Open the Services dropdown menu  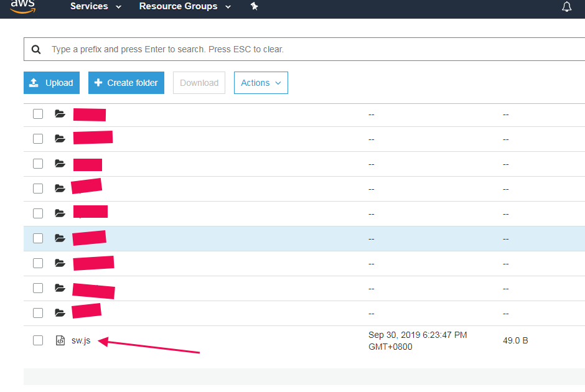tap(96, 7)
